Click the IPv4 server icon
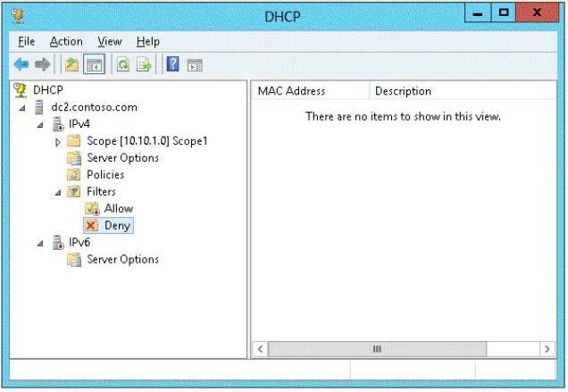 pos(58,124)
